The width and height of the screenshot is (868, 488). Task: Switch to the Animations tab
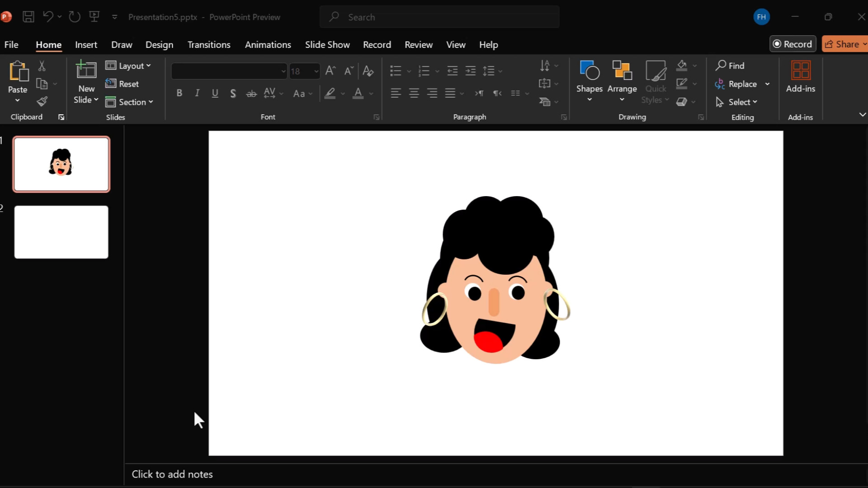click(268, 45)
